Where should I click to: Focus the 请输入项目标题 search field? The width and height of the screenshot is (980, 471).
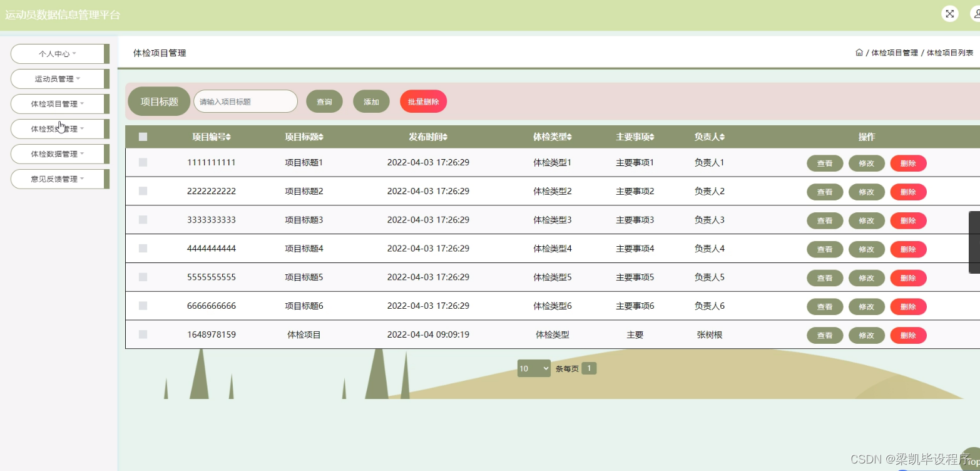pyautogui.click(x=245, y=101)
